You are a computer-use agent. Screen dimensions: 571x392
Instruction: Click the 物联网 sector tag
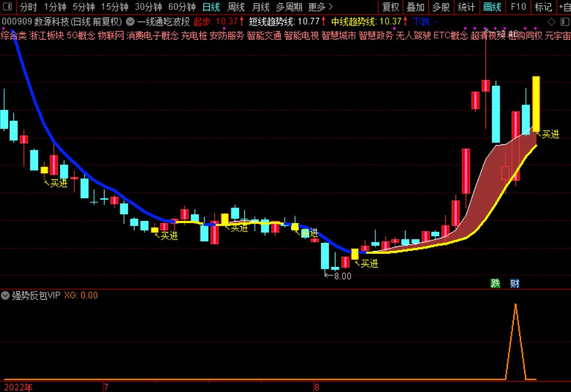click(111, 36)
